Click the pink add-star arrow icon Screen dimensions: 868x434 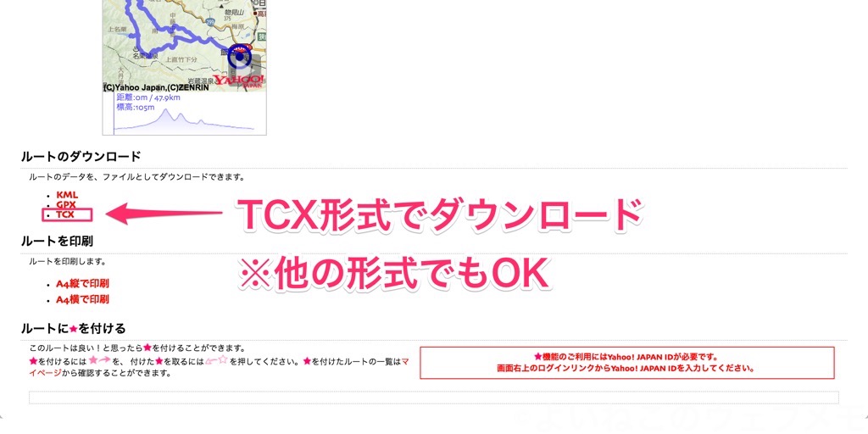tap(100, 361)
